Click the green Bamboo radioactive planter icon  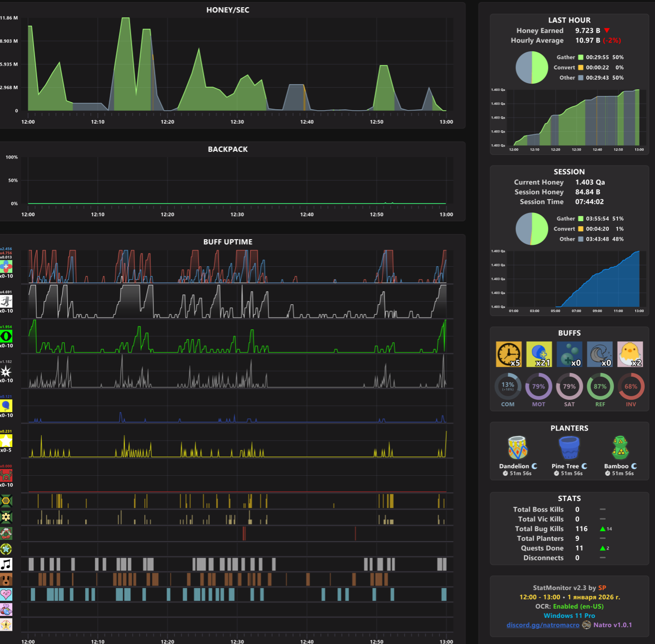tap(620, 448)
